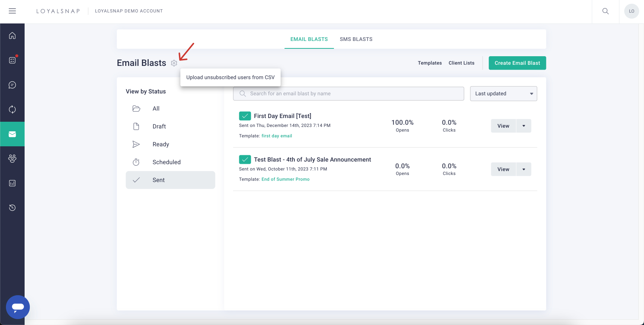Toggle the First Day Email checkbox
This screenshot has height=325, width=644.
click(245, 116)
